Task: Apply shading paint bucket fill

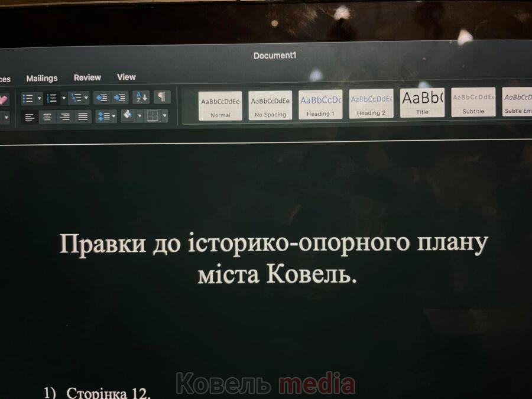Action: pyautogui.click(x=128, y=116)
